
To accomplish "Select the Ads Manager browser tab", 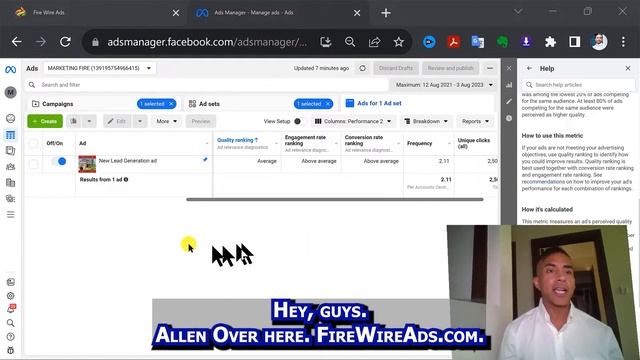I will tap(278, 13).
